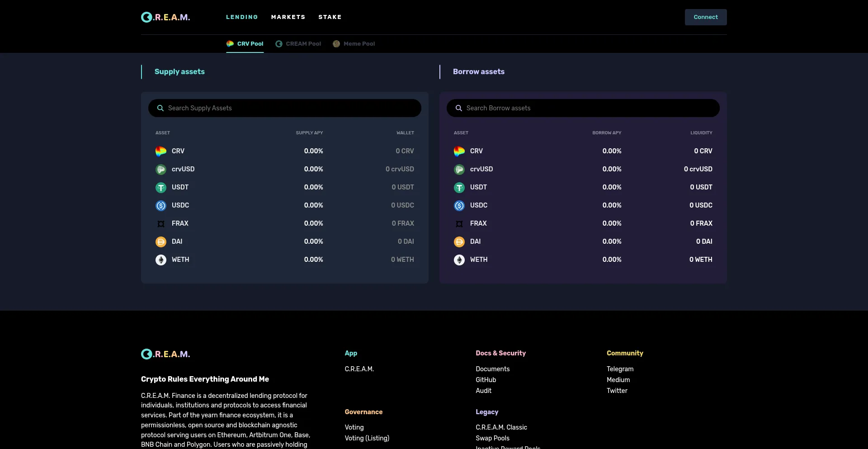Click DAI token icon in Borrow assets
The height and width of the screenshot is (449, 868).
[459, 241]
